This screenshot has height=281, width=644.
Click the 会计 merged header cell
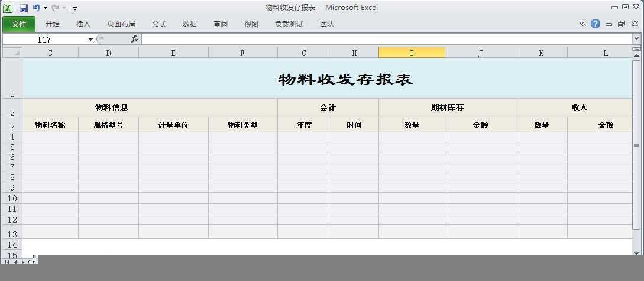328,108
